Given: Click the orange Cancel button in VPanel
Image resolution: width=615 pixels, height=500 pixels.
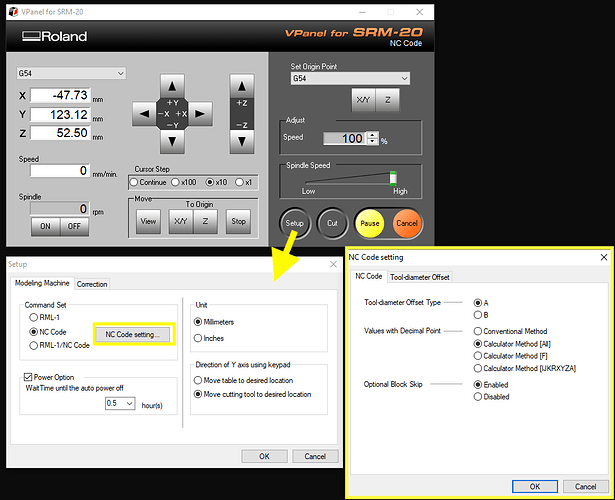Looking at the screenshot, I should pyautogui.click(x=407, y=223).
